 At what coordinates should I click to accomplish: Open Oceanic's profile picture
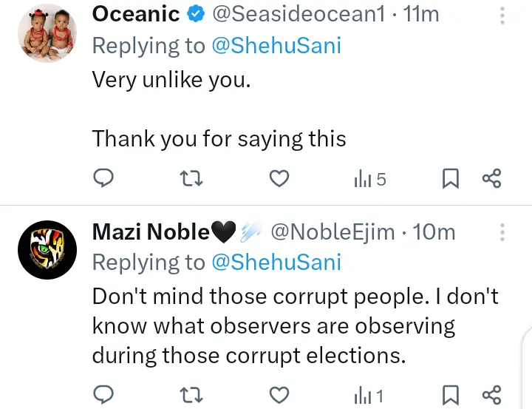click(x=45, y=33)
